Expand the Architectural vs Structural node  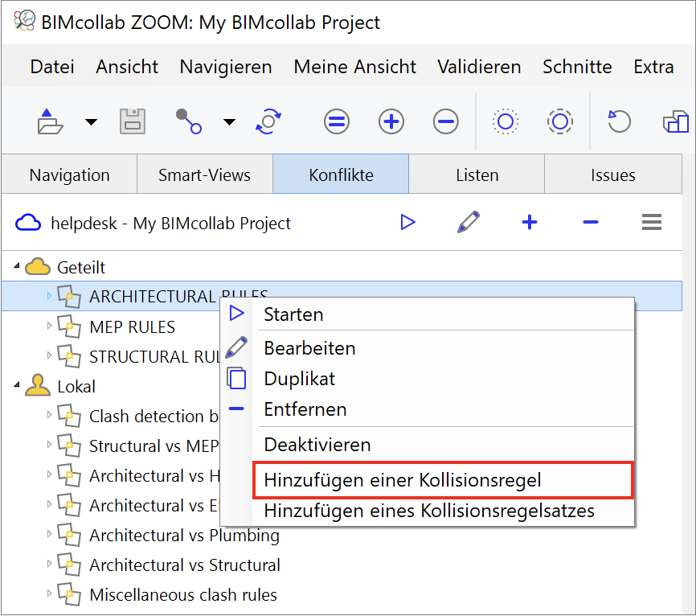[x=49, y=564]
